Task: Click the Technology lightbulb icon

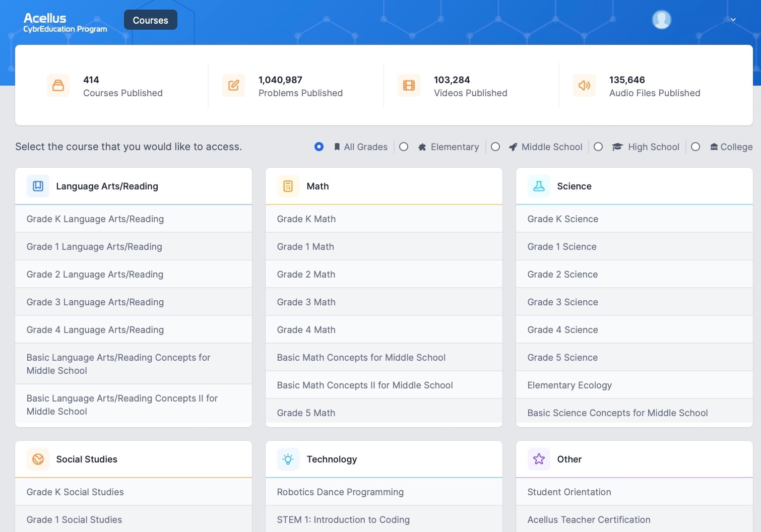Action: [288, 459]
